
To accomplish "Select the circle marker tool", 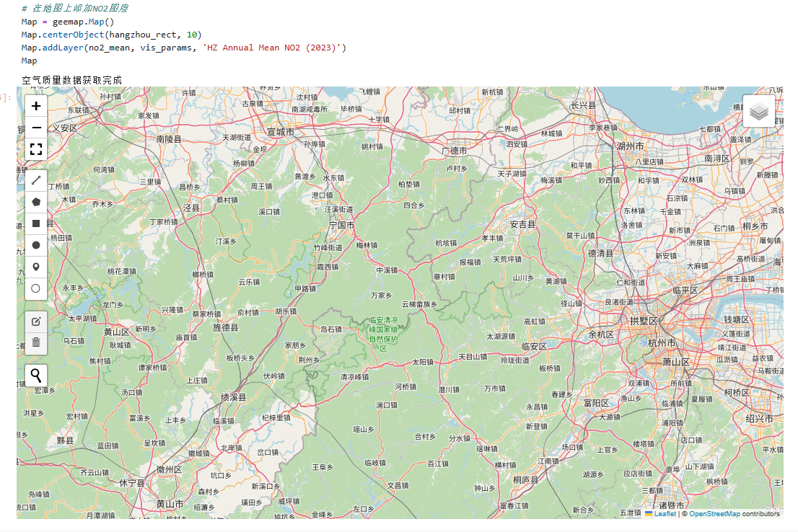I will pos(35,288).
